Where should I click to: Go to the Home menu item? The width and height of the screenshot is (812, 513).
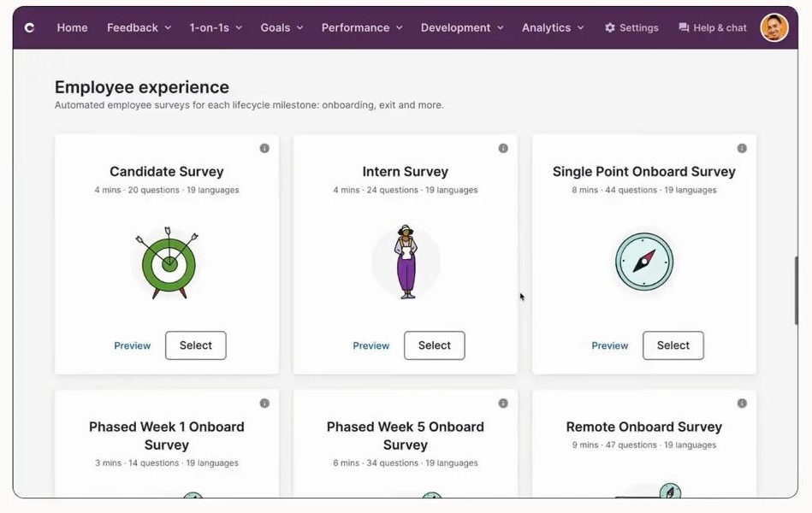pos(72,27)
